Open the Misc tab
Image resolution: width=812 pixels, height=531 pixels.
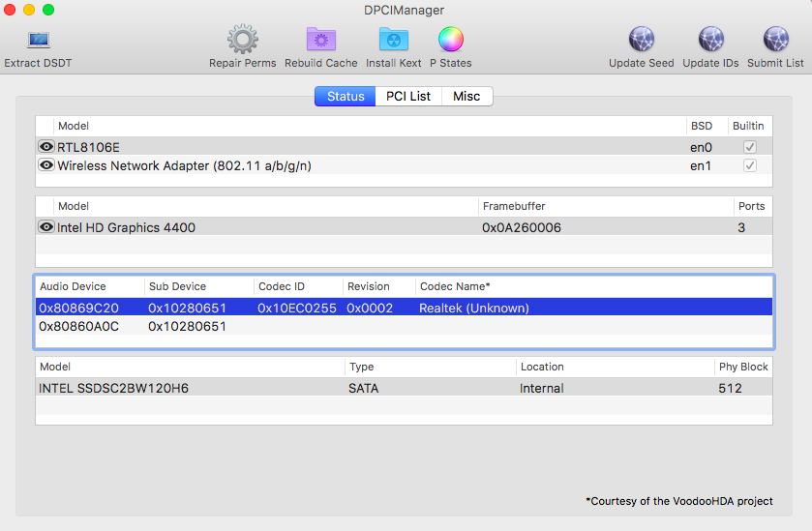tap(466, 97)
